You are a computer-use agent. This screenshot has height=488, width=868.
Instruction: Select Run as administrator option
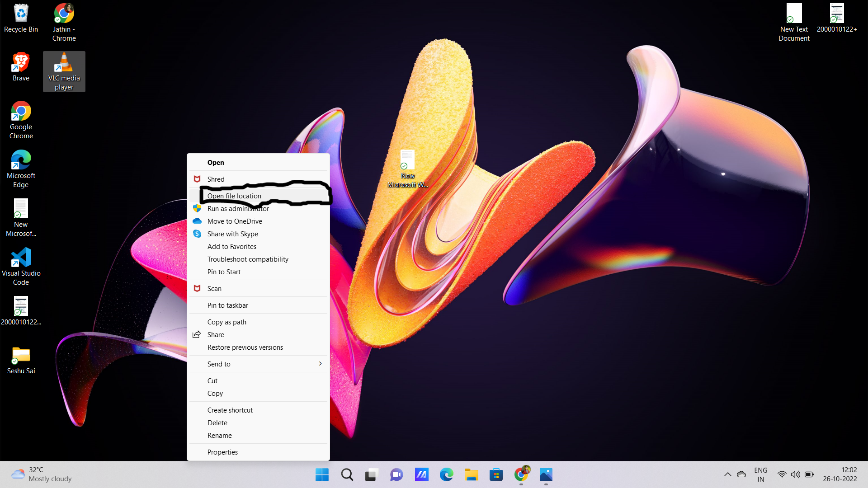coord(238,208)
